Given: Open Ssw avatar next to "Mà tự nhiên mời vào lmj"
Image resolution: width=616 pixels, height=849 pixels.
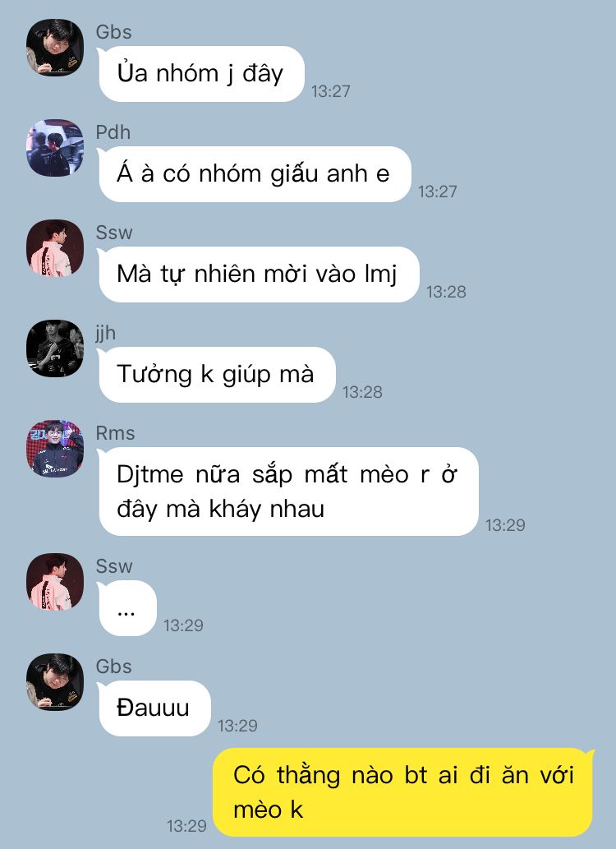Looking at the screenshot, I should (55, 248).
